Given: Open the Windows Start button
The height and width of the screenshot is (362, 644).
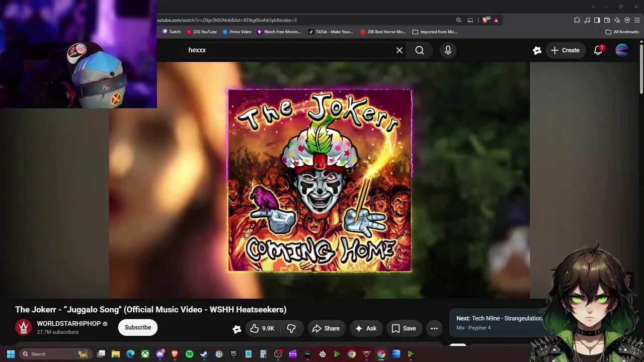Looking at the screenshot, I should tap(11, 354).
